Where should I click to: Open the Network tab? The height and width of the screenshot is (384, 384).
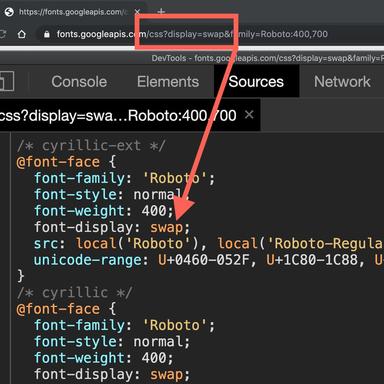(x=342, y=82)
